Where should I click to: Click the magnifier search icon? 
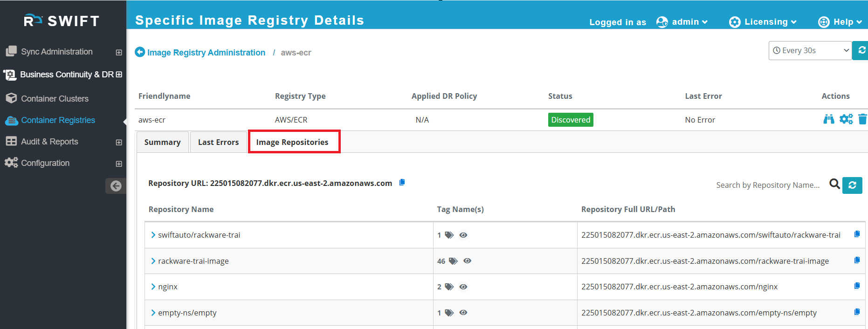coord(834,184)
